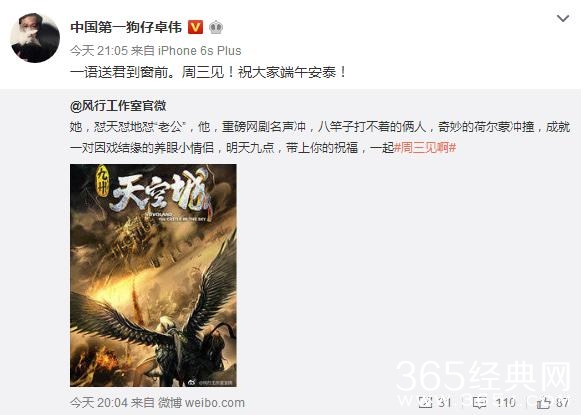Open the 今天 21:05 post timestamp
The width and height of the screenshot is (581, 415).
pyautogui.click(x=99, y=50)
